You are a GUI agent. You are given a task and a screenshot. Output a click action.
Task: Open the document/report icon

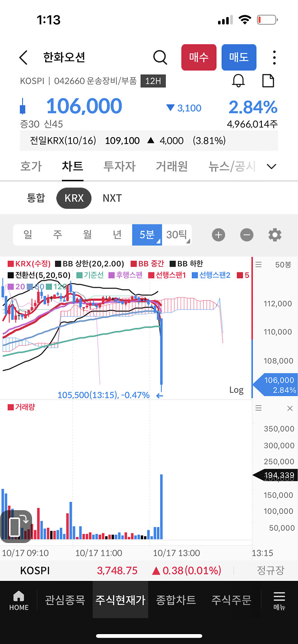click(268, 81)
